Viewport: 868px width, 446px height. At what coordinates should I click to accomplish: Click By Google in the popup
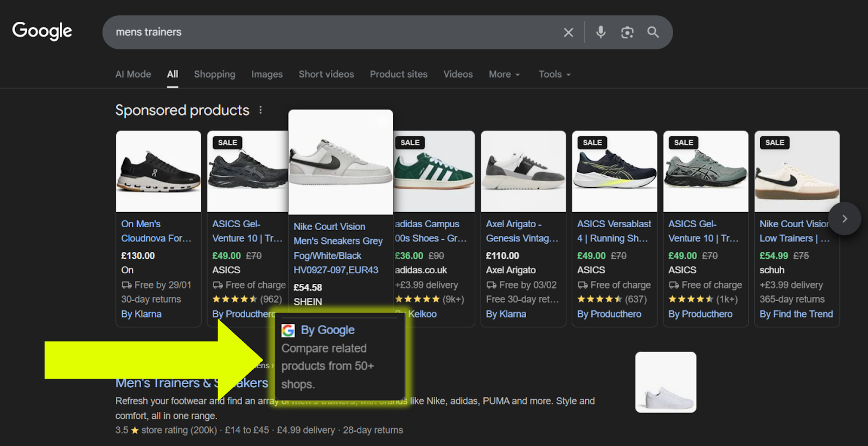[328, 330]
